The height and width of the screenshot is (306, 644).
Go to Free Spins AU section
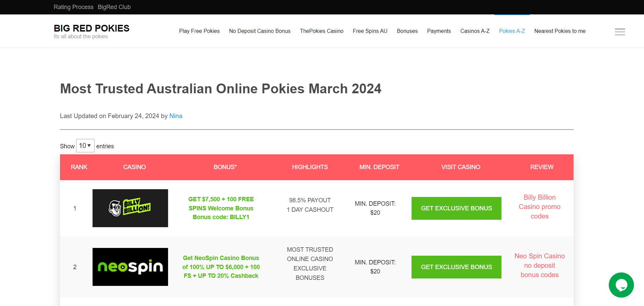(x=370, y=31)
